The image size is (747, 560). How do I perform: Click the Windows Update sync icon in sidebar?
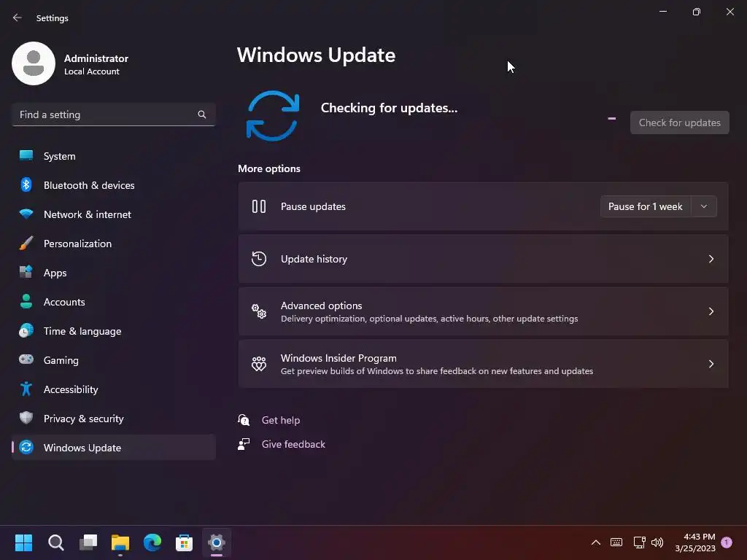[x=26, y=447]
